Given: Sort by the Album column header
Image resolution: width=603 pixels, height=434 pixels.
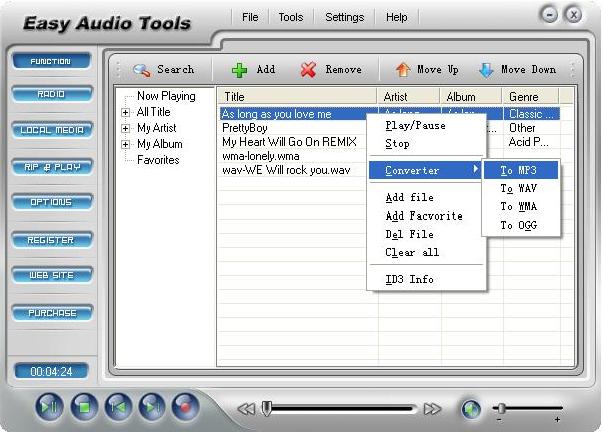Looking at the screenshot, I should pos(471,96).
